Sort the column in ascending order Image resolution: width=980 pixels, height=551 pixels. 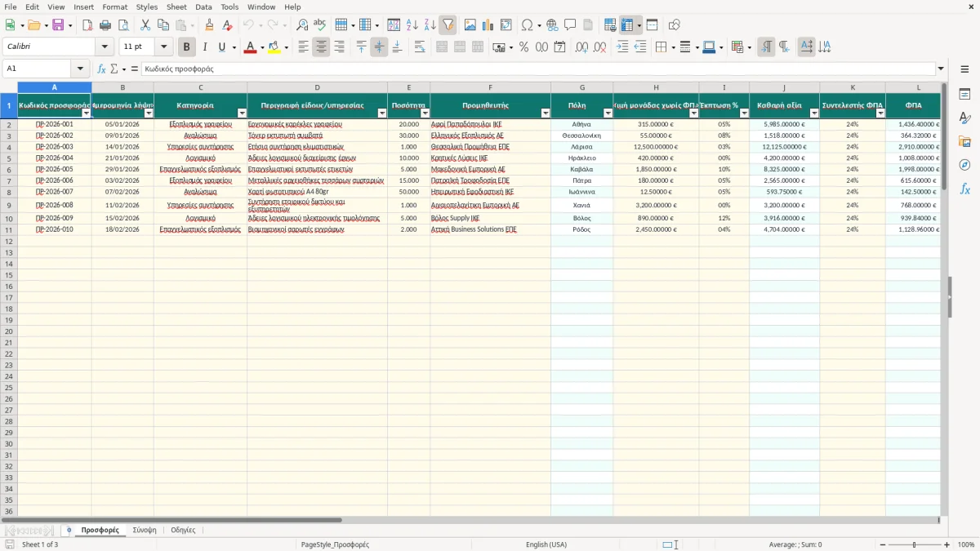412,25
